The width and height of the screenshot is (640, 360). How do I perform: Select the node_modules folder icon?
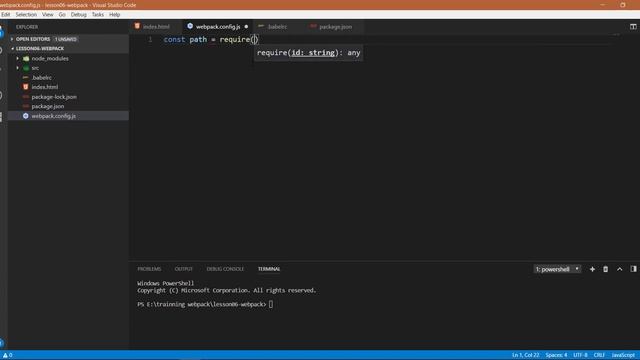tap(26, 58)
